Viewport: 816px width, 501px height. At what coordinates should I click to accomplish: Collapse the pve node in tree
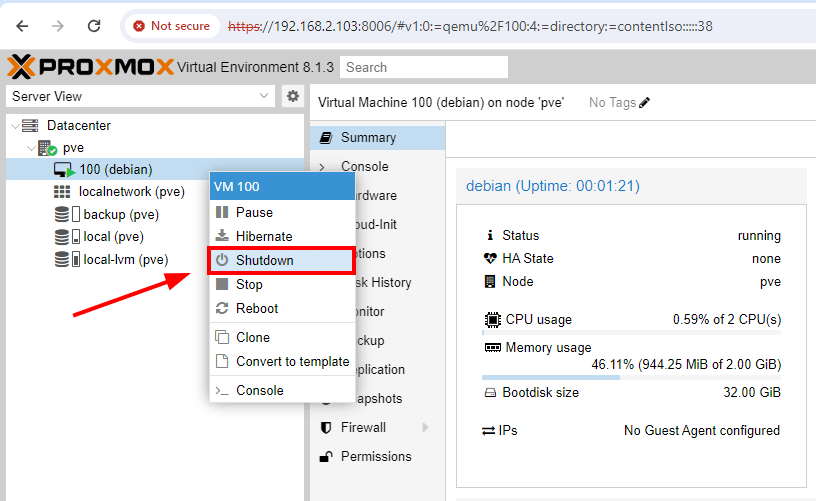29,148
